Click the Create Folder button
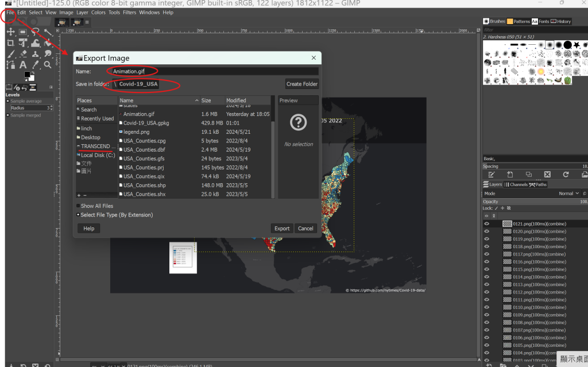The height and width of the screenshot is (367, 588). (x=302, y=84)
